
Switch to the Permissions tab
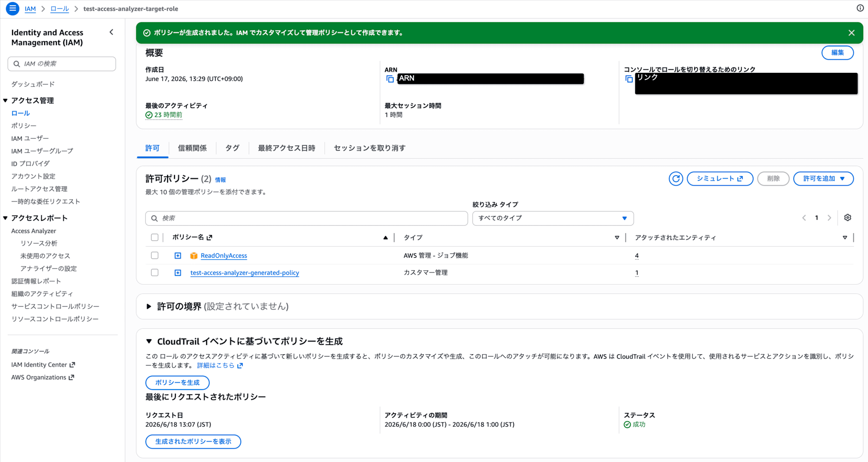click(152, 148)
